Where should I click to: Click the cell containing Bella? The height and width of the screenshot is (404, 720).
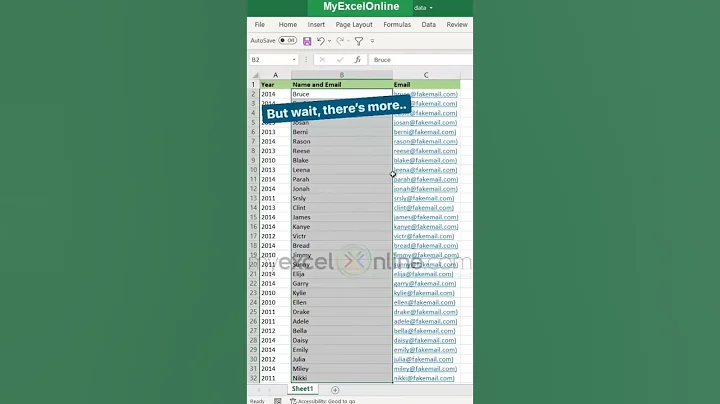[x=342, y=331]
